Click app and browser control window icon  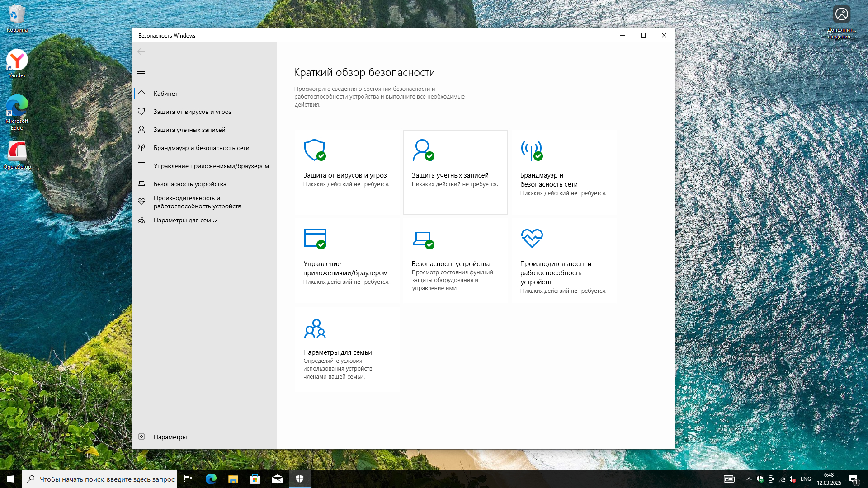pos(315,239)
